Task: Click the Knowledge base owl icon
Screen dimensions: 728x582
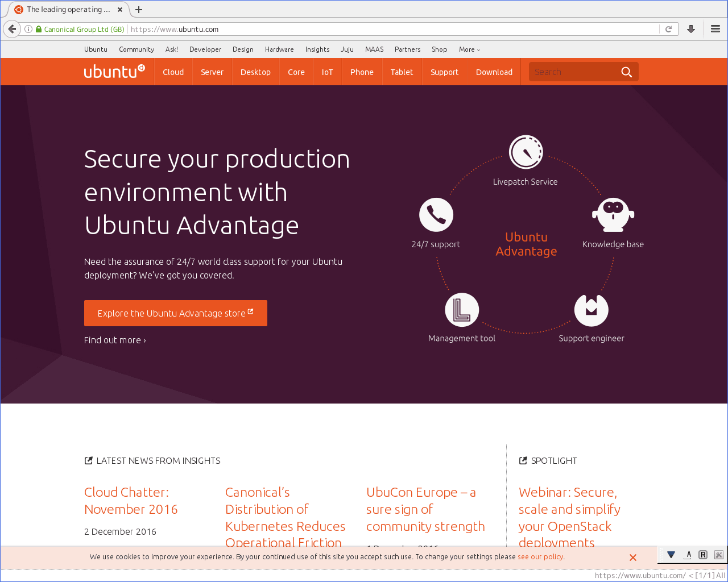Action: point(613,215)
